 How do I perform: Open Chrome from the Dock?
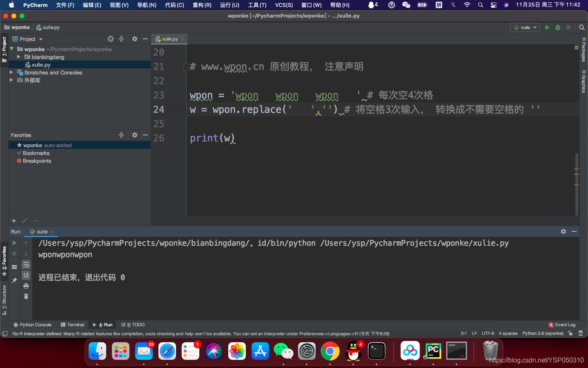pos(330,351)
